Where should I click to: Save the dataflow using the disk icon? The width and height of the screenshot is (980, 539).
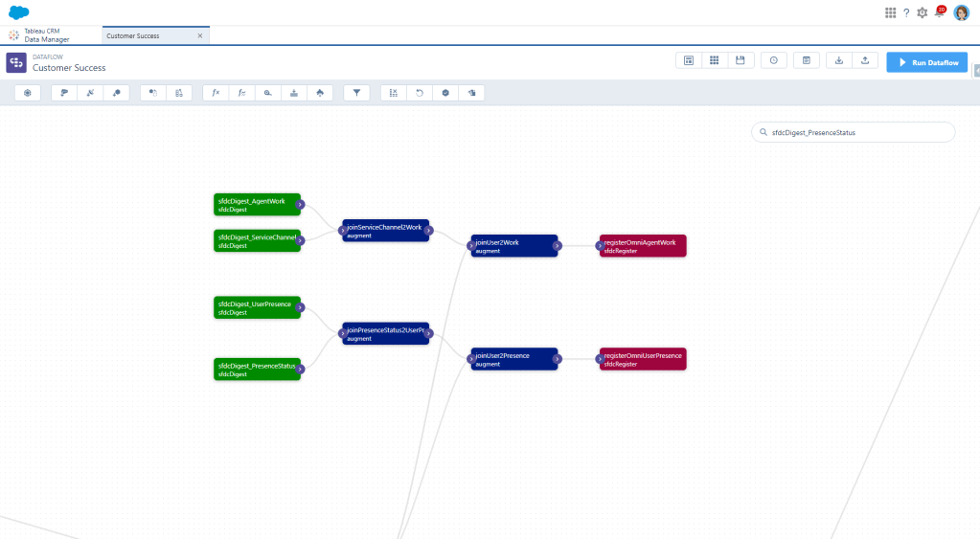point(740,60)
